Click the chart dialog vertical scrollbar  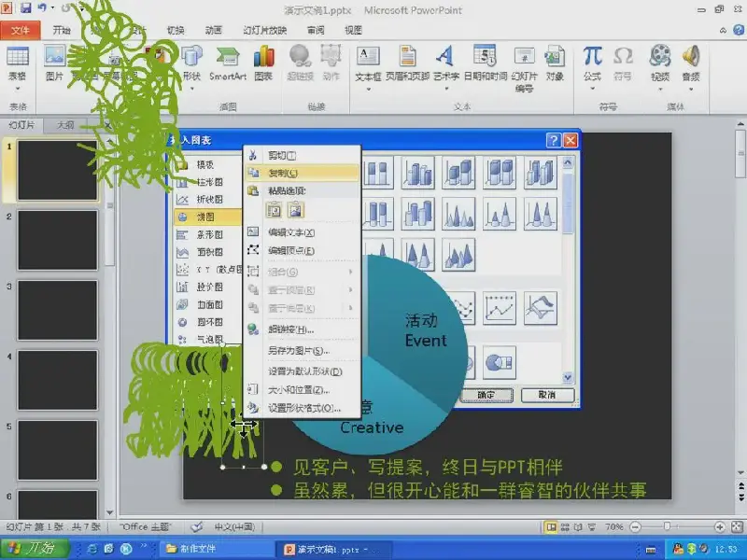point(568,271)
